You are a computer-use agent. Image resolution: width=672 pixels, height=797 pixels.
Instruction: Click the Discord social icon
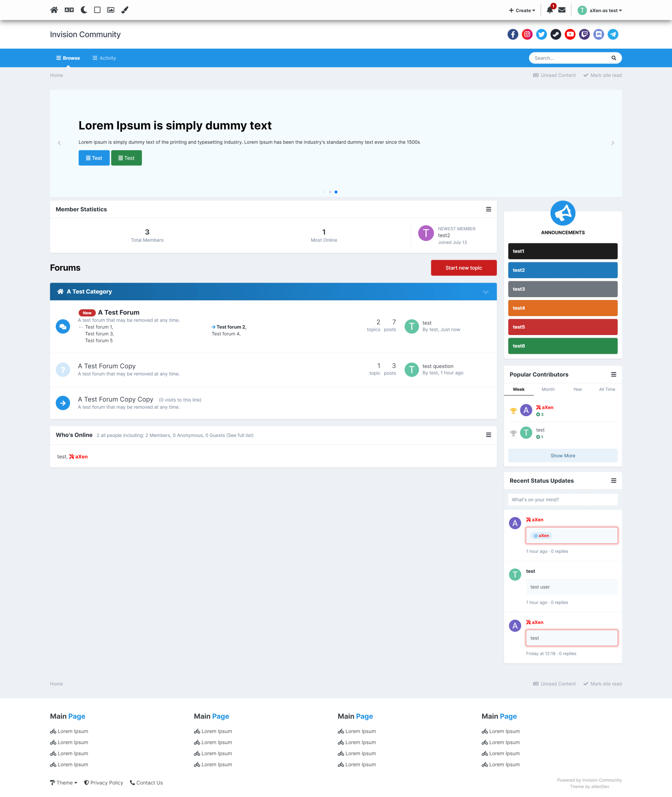click(x=599, y=34)
